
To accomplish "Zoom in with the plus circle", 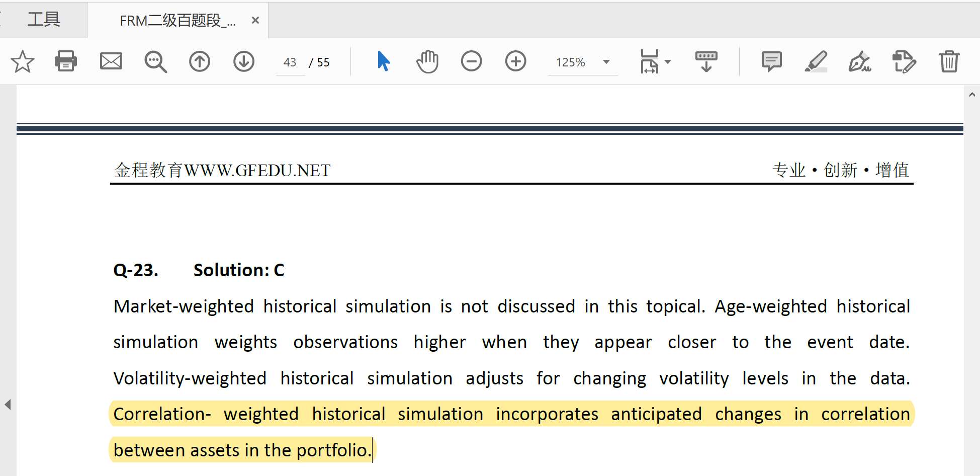I will pyautogui.click(x=515, y=61).
